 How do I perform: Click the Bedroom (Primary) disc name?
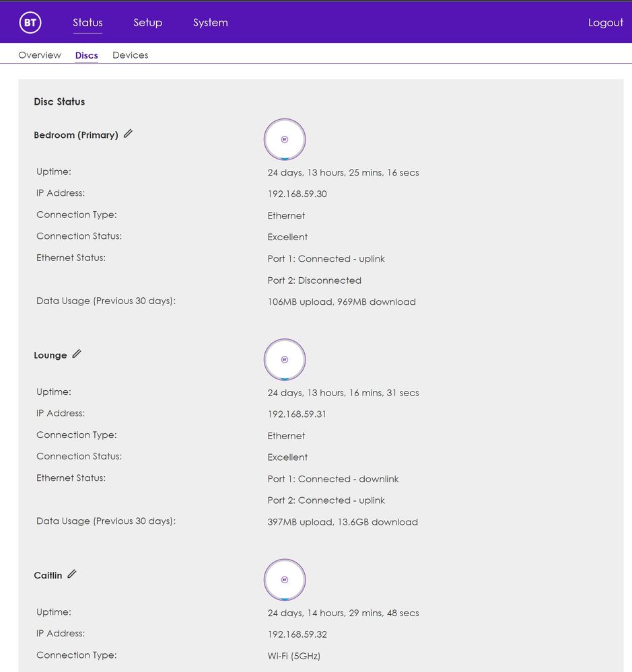(x=75, y=135)
